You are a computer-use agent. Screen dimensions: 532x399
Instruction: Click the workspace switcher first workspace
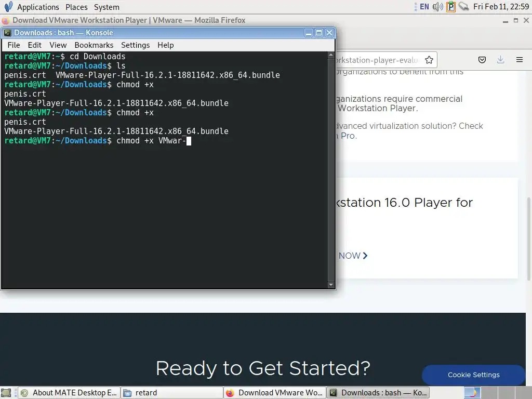tap(472, 393)
